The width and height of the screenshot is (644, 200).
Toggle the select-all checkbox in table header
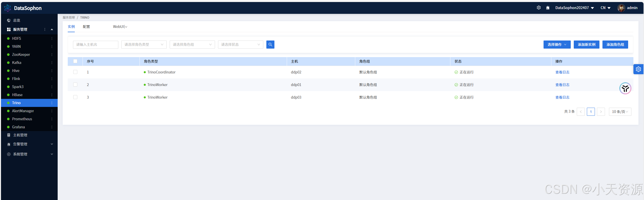75,61
